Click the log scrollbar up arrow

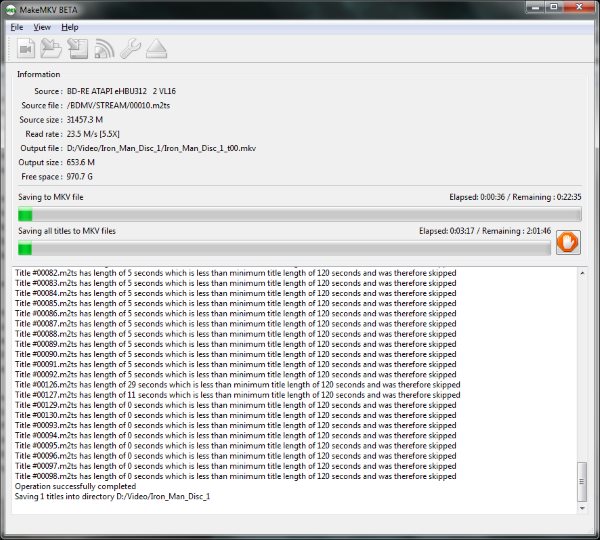click(x=582, y=273)
